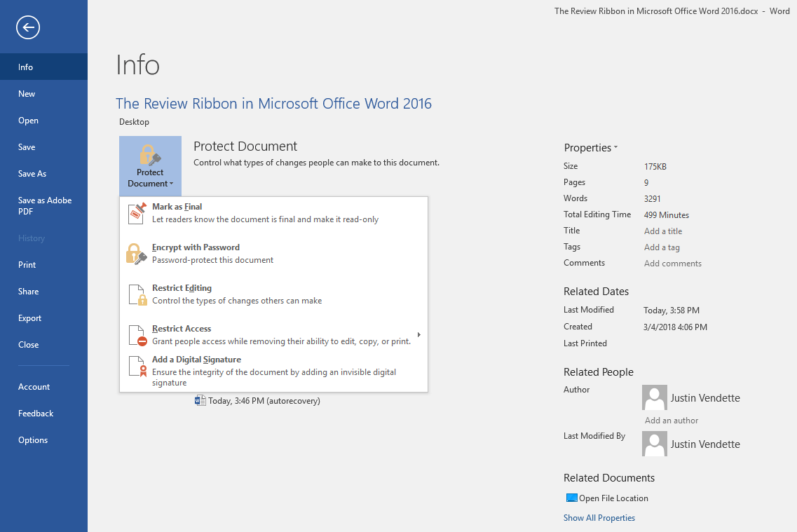The width and height of the screenshot is (797, 532).
Task: Click the 175KB size value
Action: (x=655, y=166)
